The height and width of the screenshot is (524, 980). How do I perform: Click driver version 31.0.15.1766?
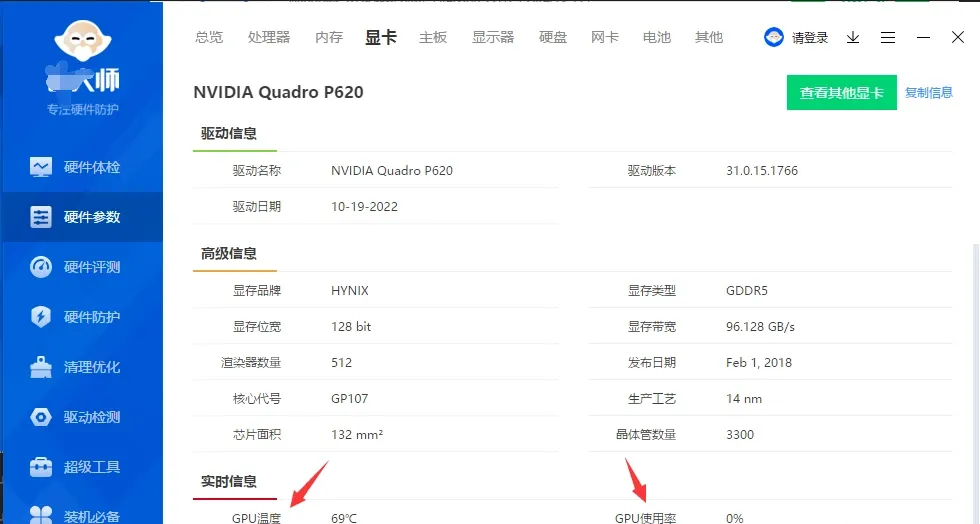pyautogui.click(x=762, y=171)
